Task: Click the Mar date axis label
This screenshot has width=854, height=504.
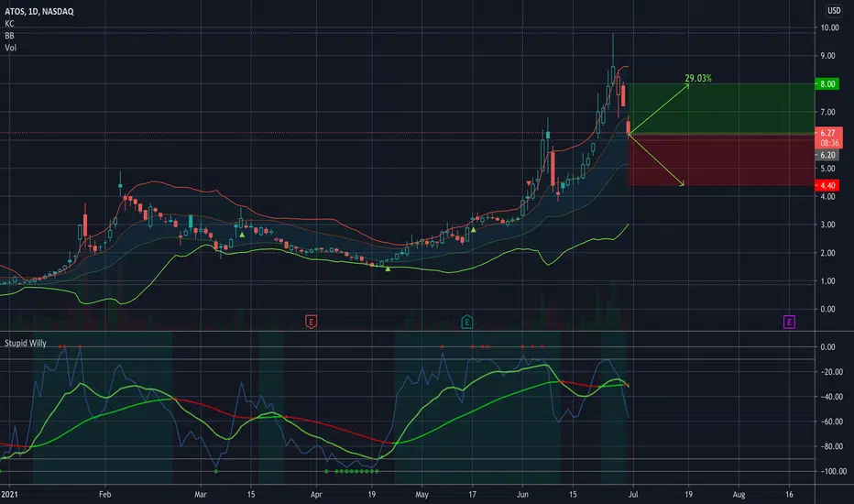Action: coord(201,495)
